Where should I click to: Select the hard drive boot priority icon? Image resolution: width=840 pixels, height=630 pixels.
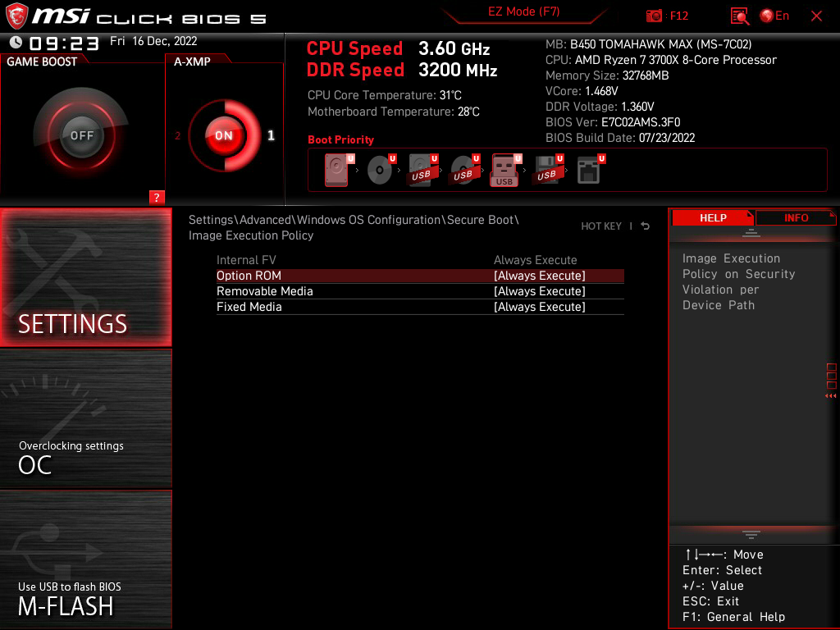[x=336, y=170]
